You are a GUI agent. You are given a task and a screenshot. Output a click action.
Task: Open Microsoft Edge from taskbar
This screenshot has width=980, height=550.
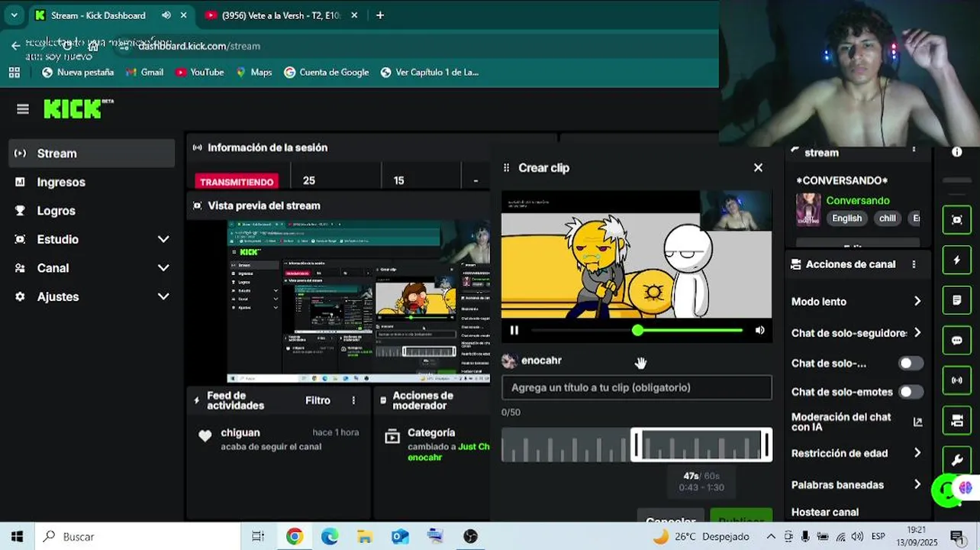(x=330, y=537)
